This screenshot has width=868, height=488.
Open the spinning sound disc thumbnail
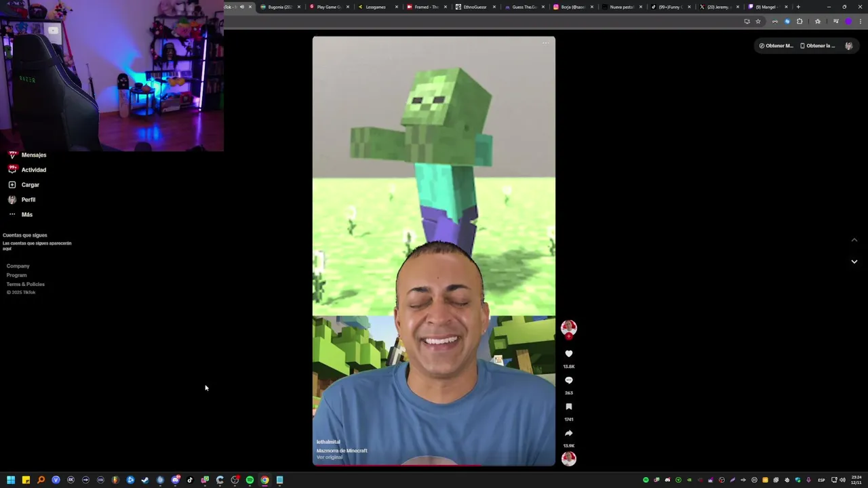tap(569, 459)
